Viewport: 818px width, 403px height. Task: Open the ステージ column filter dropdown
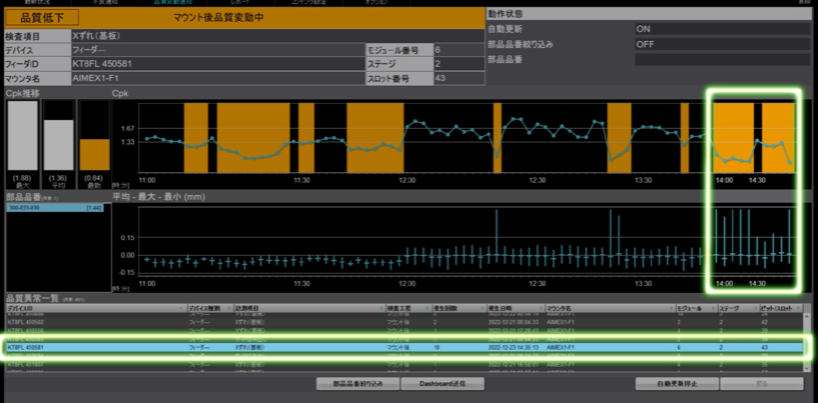tap(754, 309)
